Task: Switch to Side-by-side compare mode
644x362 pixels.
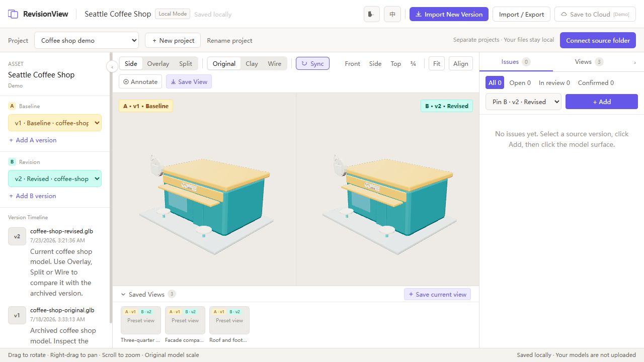Action: pyautogui.click(x=131, y=64)
